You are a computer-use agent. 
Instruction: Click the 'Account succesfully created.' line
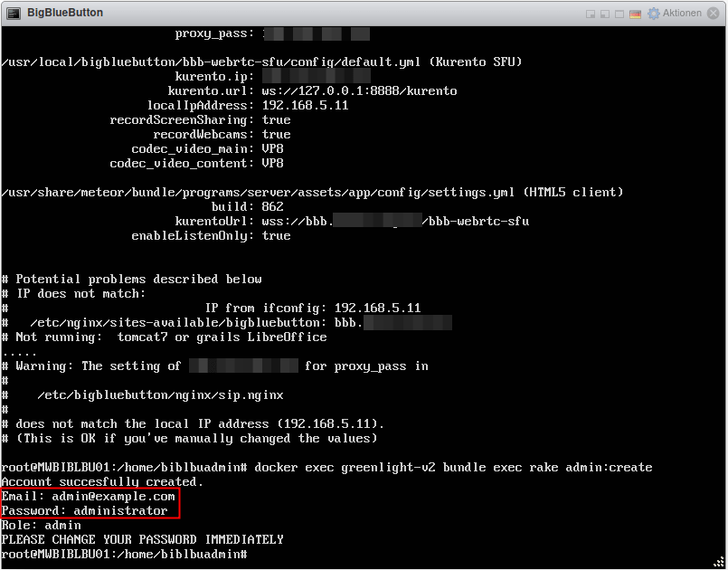point(102,481)
